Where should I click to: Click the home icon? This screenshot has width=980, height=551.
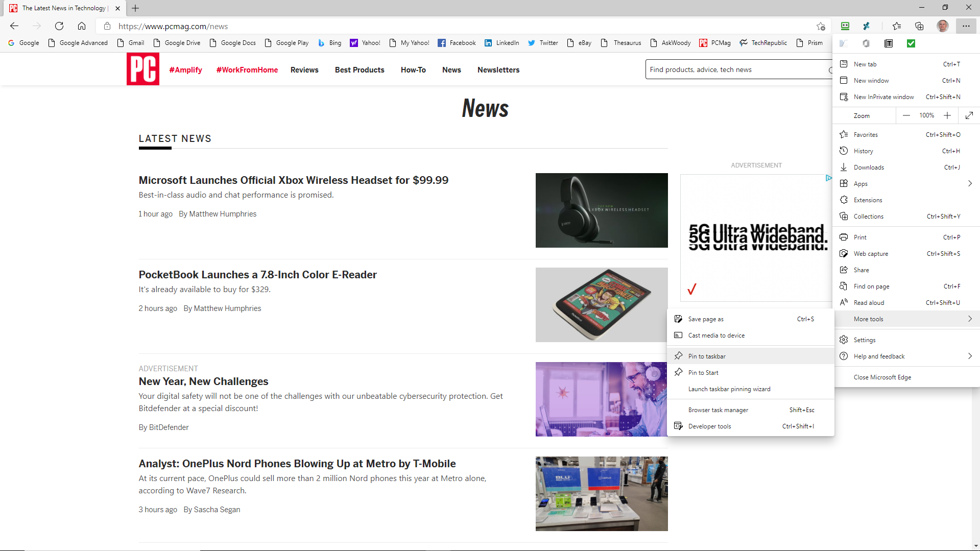click(x=82, y=26)
